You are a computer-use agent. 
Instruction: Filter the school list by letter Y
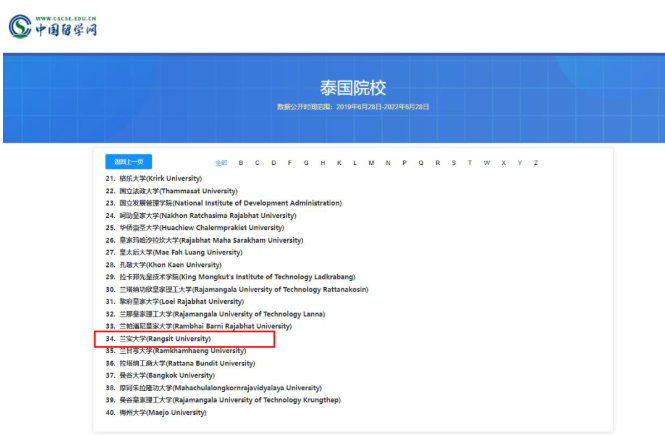point(520,163)
